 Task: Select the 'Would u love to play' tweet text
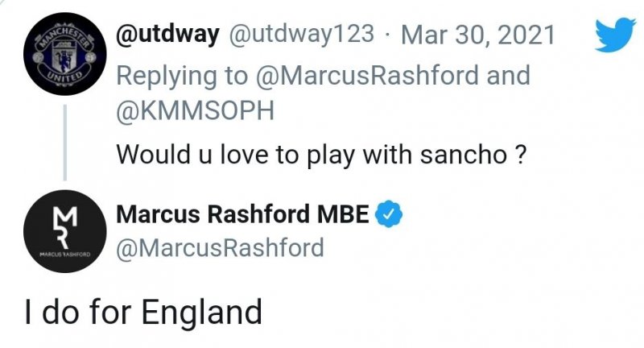pyautogui.click(x=322, y=152)
